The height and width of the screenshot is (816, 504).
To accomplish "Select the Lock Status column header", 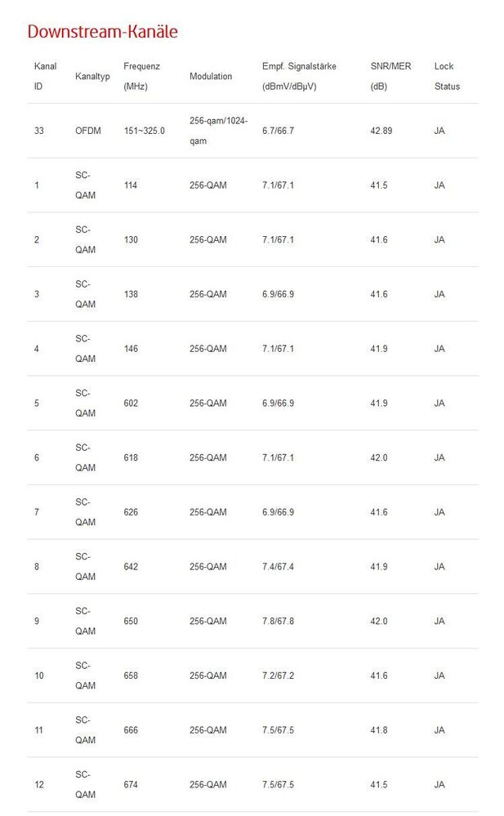I will tap(448, 76).
